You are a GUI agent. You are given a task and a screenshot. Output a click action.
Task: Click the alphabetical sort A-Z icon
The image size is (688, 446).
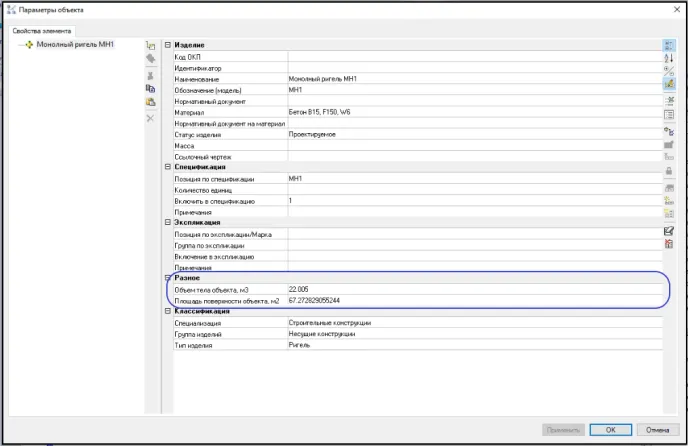coord(669,58)
